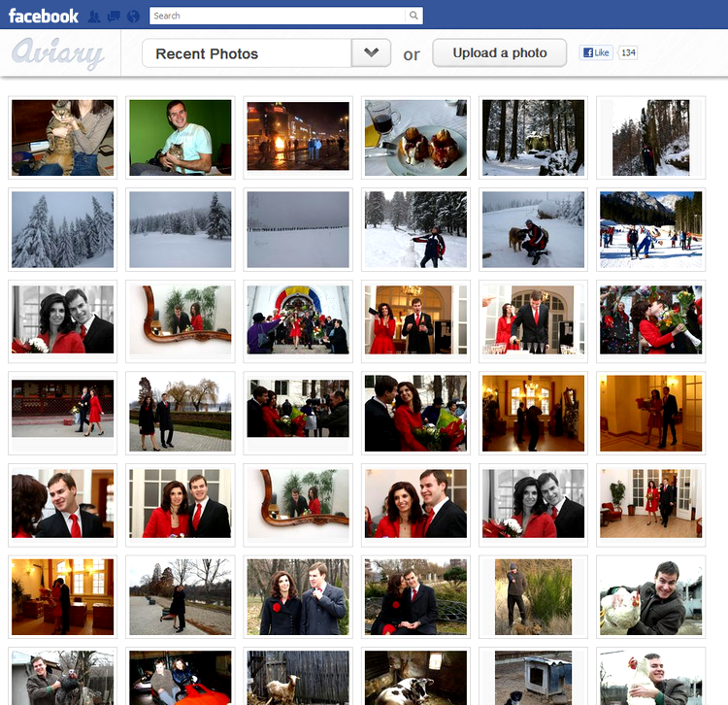Select photo of blue dog house
Screen dimensions: 728x705
pos(533,676)
